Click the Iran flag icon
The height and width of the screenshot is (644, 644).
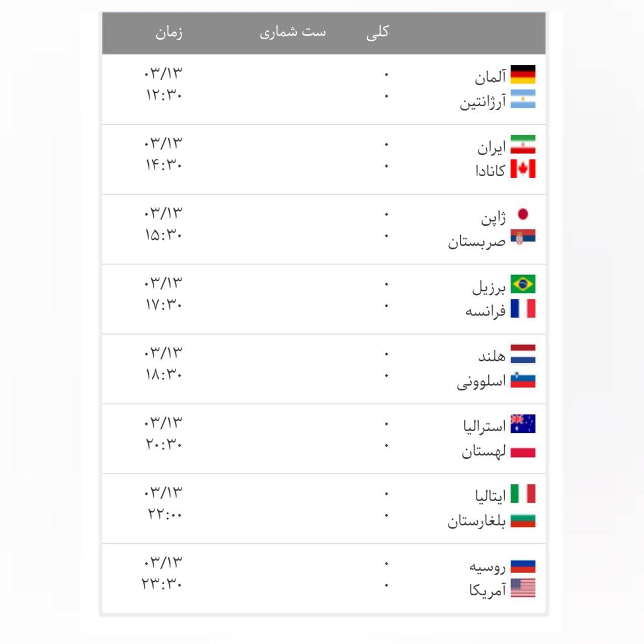coord(523,144)
